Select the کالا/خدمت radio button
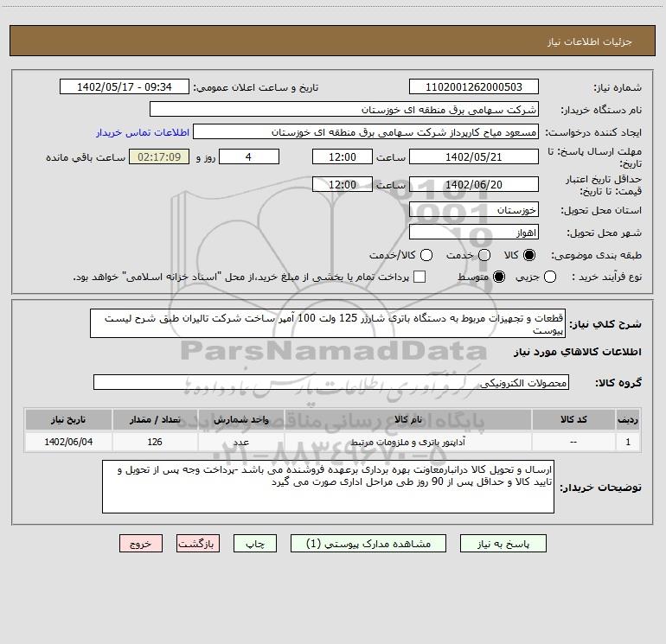The image size is (666, 644). [x=426, y=255]
